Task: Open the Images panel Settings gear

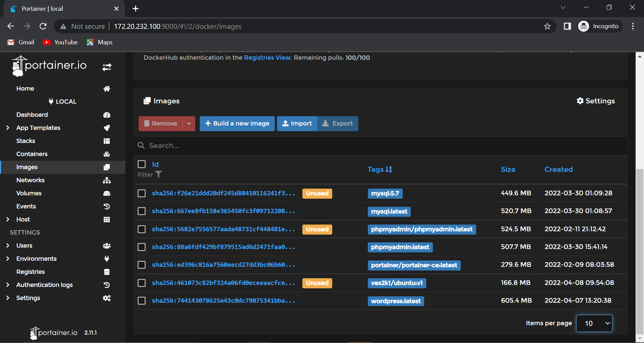Action: (x=595, y=101)
